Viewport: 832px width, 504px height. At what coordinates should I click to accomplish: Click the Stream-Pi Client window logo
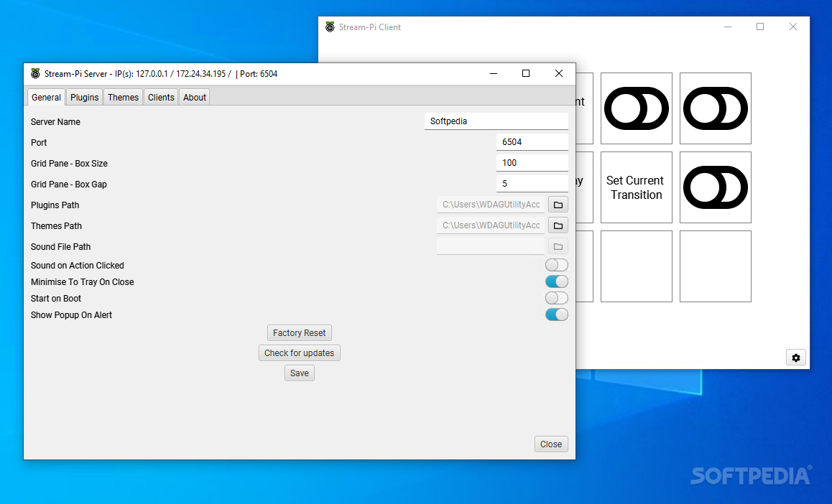coord(330,27)
